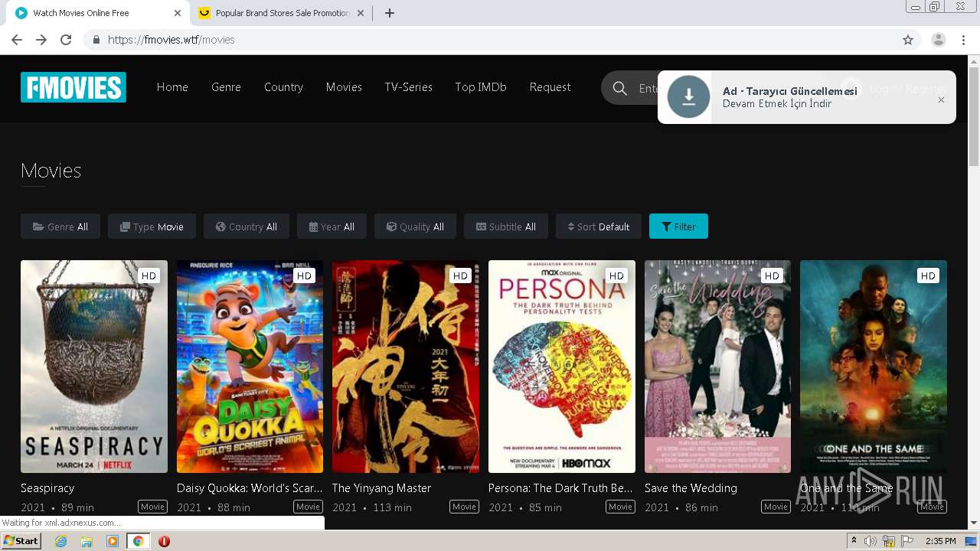Open volume control in system tray
Image resolution: width=980 pixels, height=551 pixels.
point(870,541)
